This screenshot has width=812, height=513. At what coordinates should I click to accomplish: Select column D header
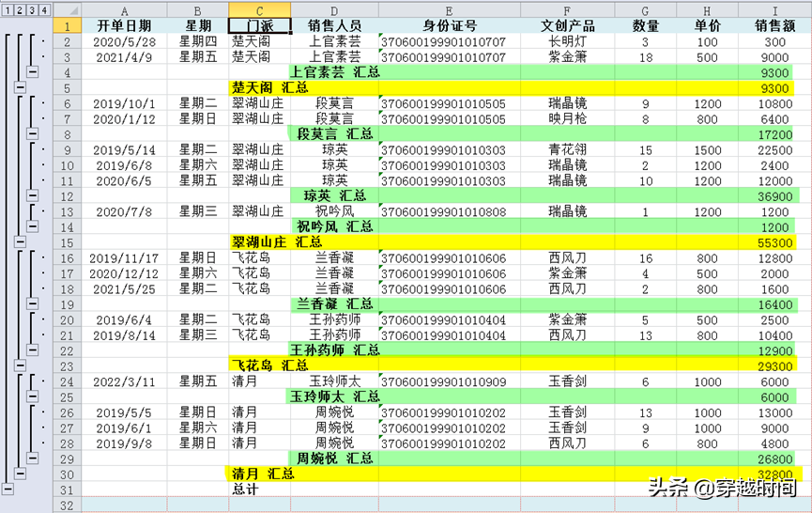point(334,9)
